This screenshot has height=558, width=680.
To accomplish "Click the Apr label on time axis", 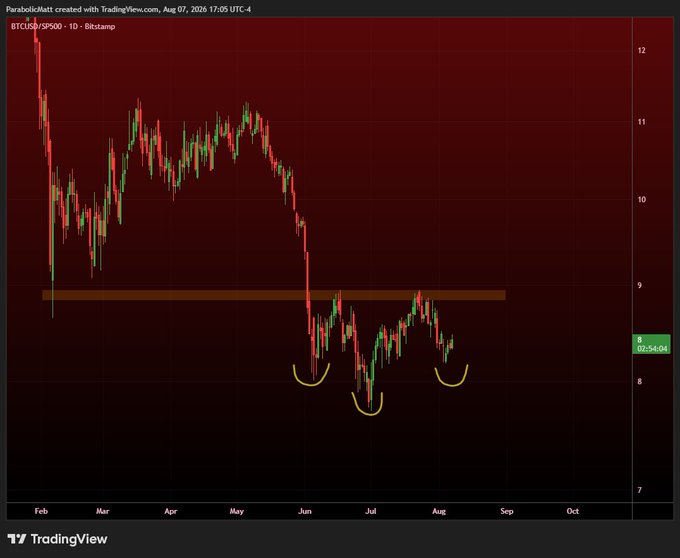I will tap(171, 511).
